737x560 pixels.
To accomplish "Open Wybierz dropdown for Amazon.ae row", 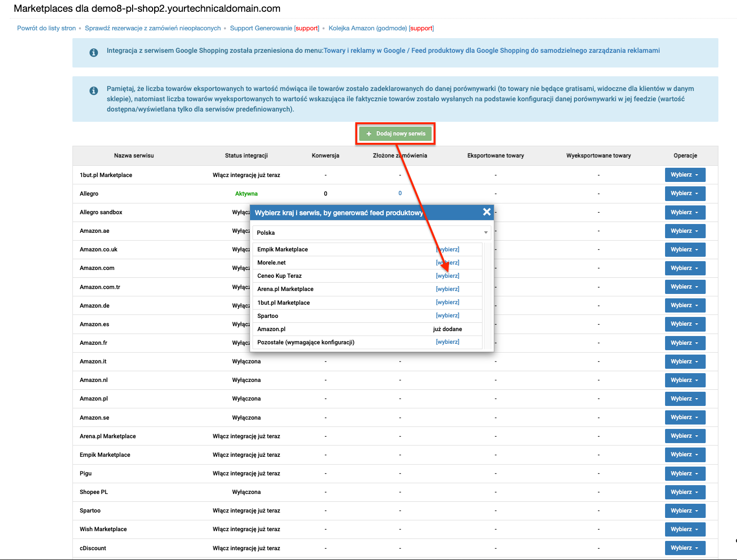I will point(685,231).
